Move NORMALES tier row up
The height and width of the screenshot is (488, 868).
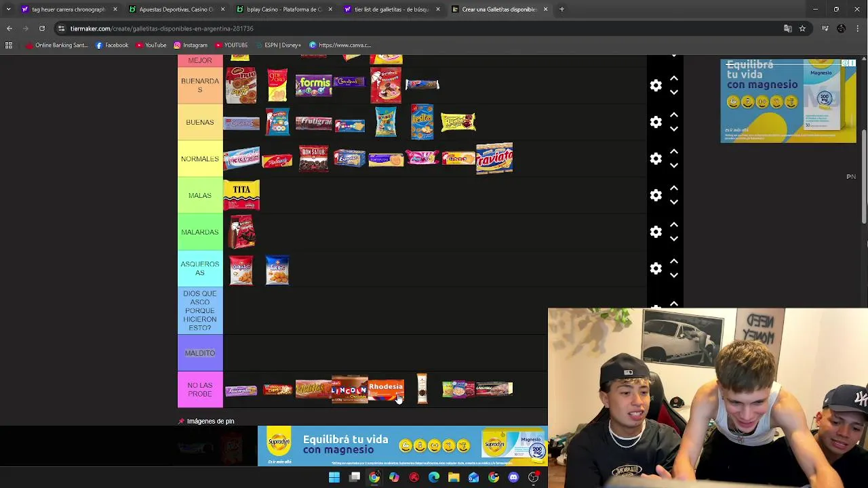pos(674,152)
